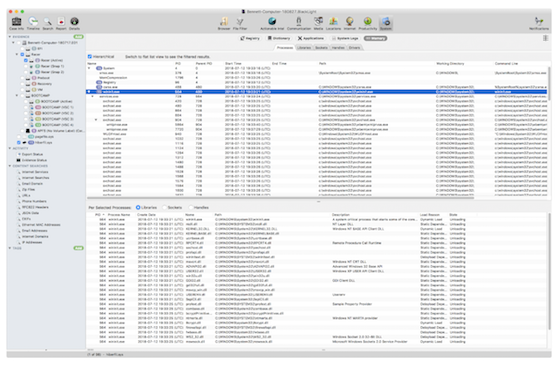
Task: Check the pagefile.sys checkbox
Action: (x=19, y=136)
